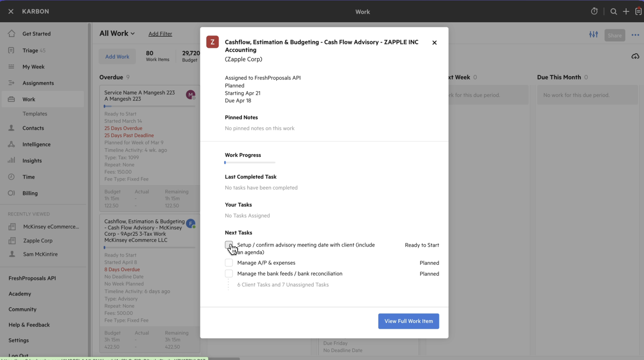Screen dimensions: 644x360
Task: Click Sam McKintire person icon
Action: pos(12,254)
